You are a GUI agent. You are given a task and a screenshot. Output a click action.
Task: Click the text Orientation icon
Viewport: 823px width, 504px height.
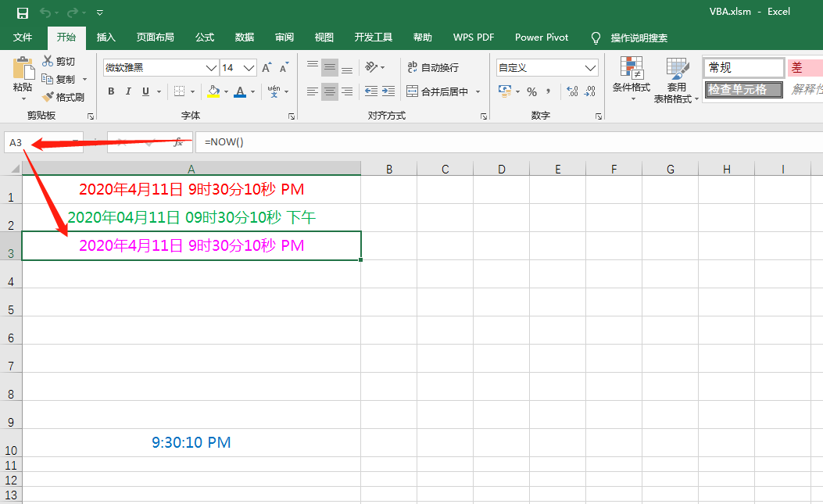(371, 67)
